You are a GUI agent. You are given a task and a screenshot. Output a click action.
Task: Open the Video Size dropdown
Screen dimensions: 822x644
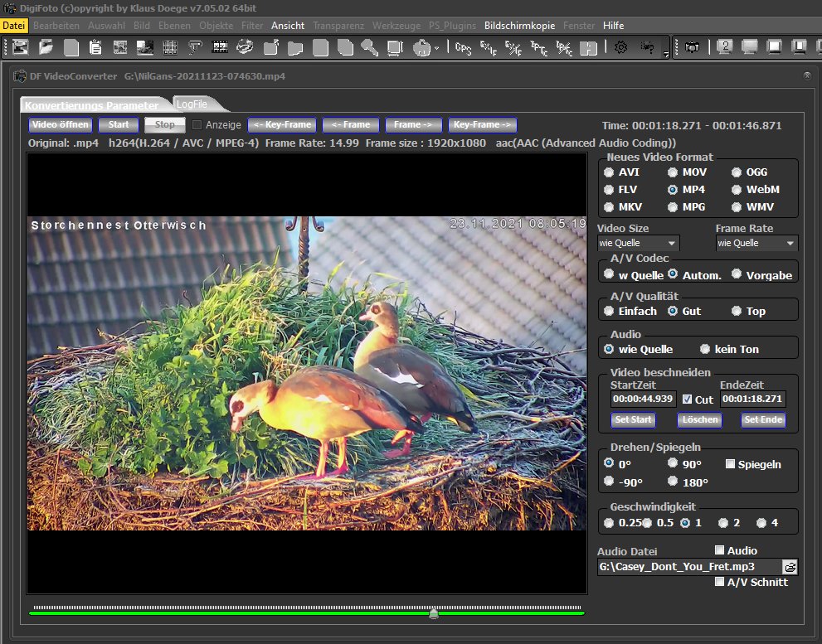638,243
